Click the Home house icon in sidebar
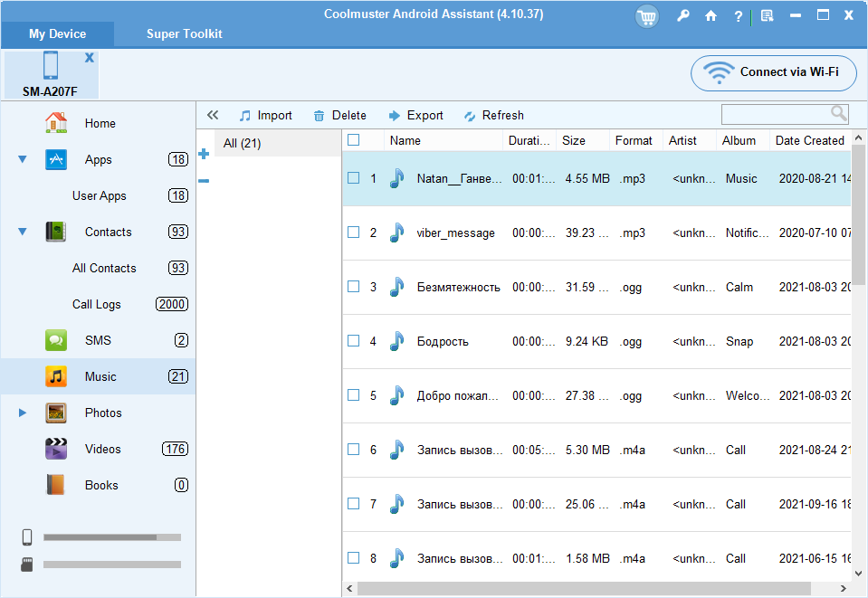Image resolution: width=868 pixels, height=598 pixels. [x=56, y=123]
